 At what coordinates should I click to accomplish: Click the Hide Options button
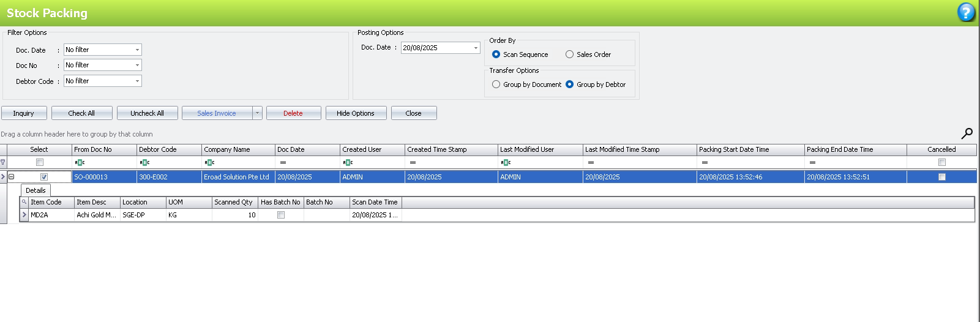click(355, 113)
